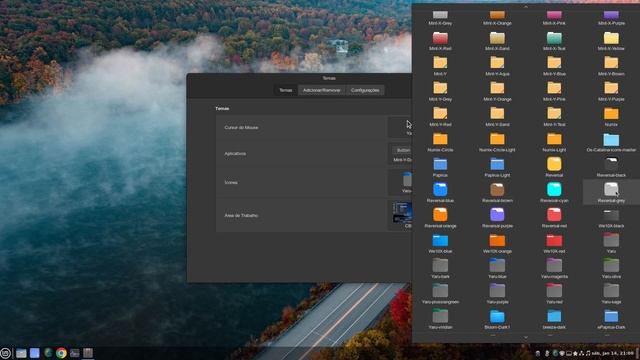Open the terminal from the panel
640x360 pixels.
pyautogui.click(x=75, y=353)
